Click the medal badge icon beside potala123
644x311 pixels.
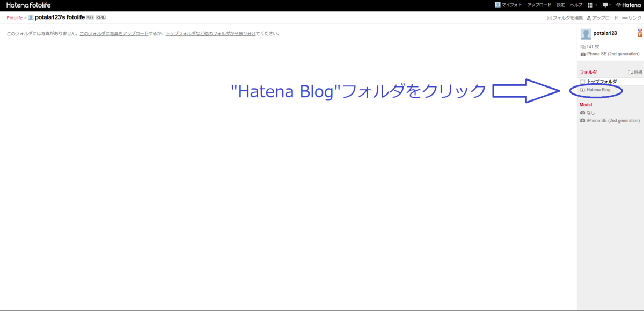pos(640,33)
